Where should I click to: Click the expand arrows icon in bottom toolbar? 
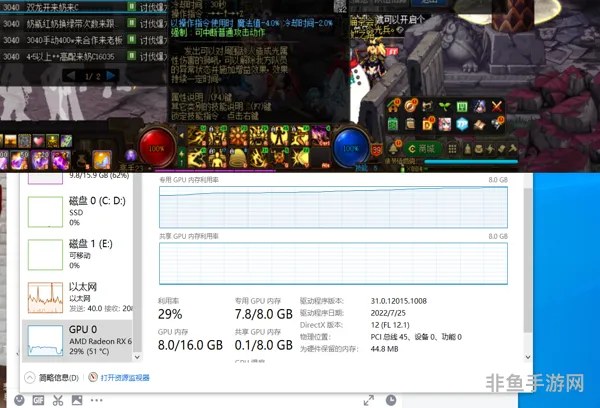point(368,400)
